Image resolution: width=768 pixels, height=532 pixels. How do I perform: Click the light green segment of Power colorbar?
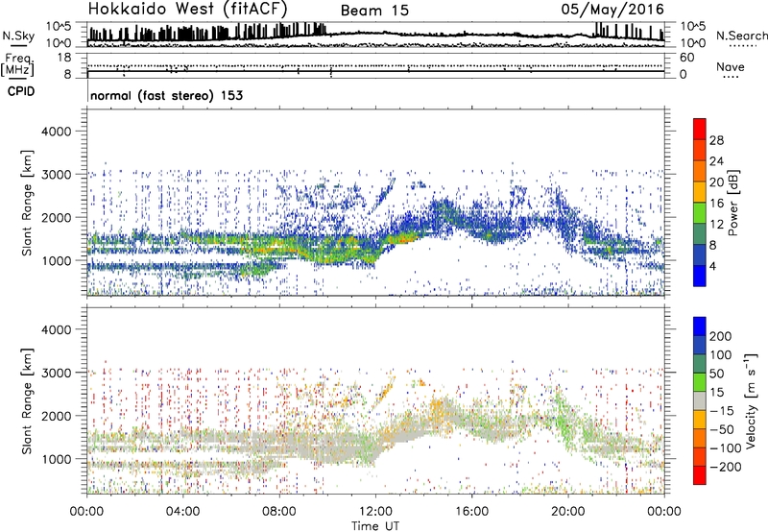[700, 213]
